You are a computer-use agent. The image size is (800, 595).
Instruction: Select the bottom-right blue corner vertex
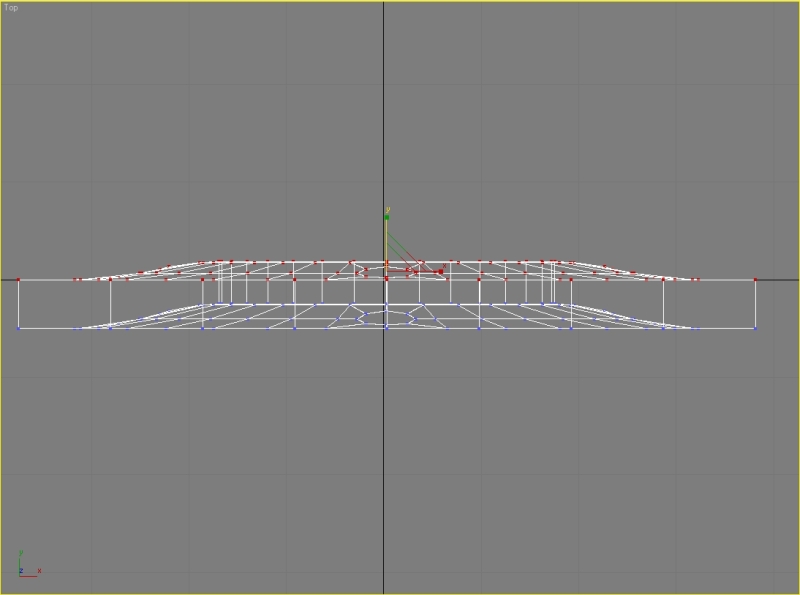755,327
